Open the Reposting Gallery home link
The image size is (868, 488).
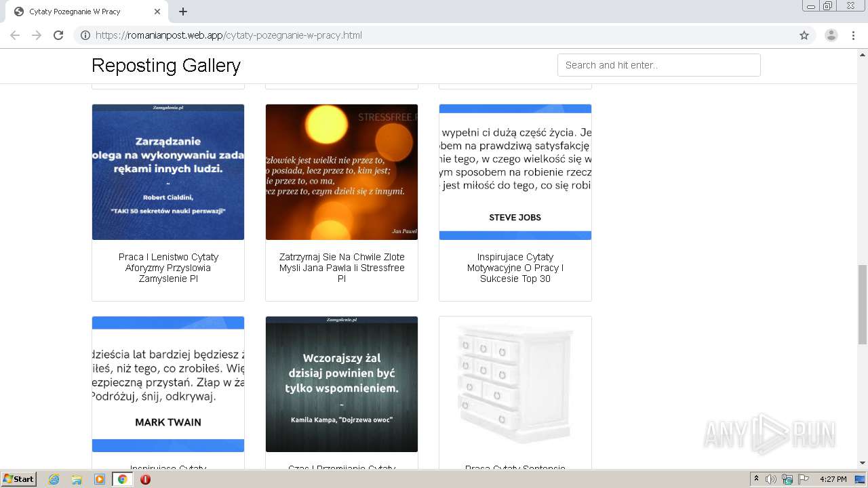[x=166, y=65]
